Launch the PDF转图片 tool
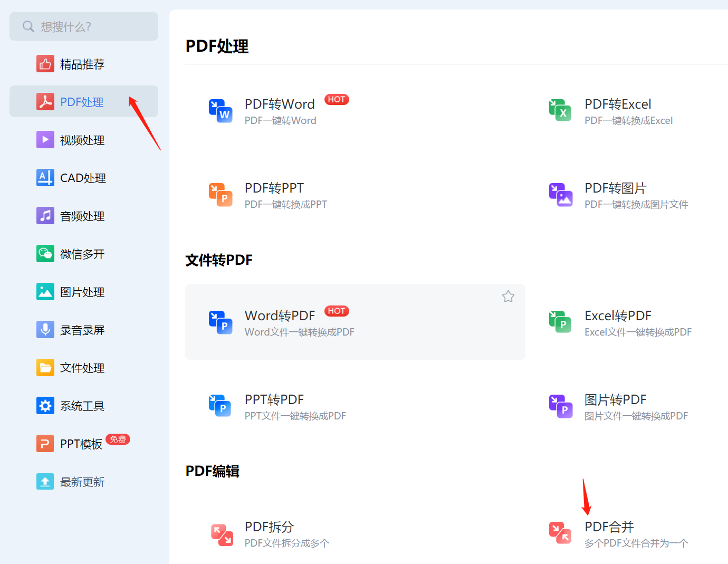Image resolution: width=728 pixels, height=564 pixels. pyautogui.click(x=616, y=188)
